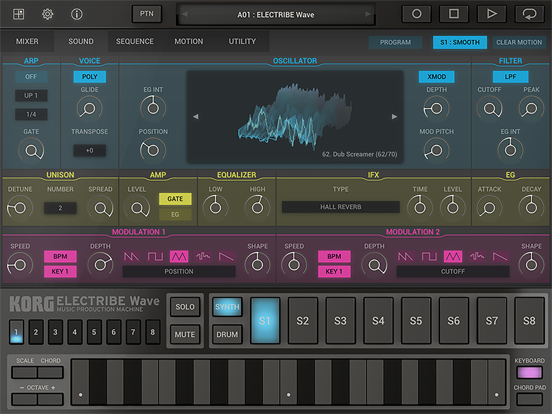Toggle XMOD oscillator button
This screenshot has height=414, width=552.
pyautogui.click(x=437, y=77)
